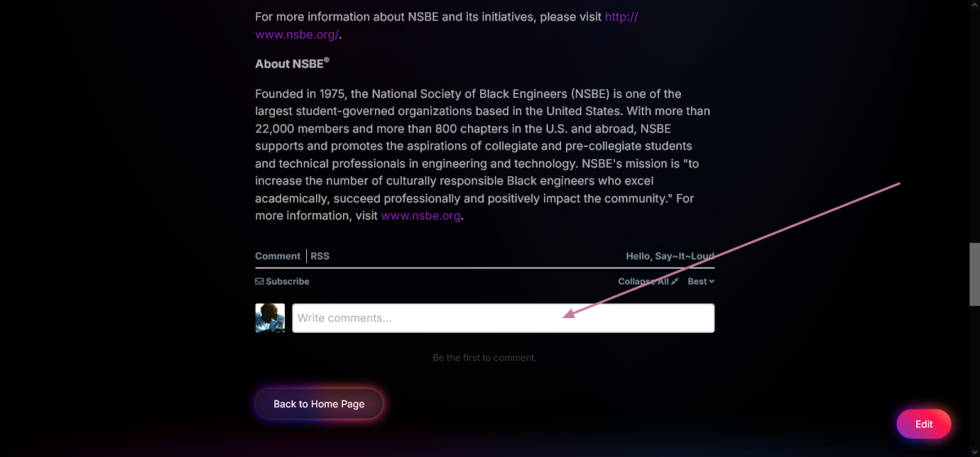The width and height of the screenshot is (980, 457).
Task: Visit www.nsbe.org link in About paragraph
Action: point(421,216)
